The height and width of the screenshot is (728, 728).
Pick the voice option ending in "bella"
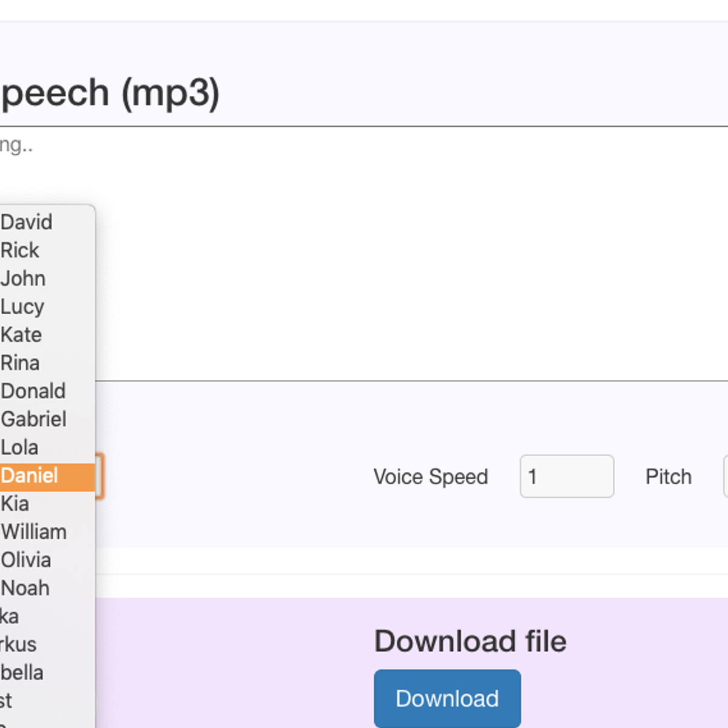coord(23,673)
